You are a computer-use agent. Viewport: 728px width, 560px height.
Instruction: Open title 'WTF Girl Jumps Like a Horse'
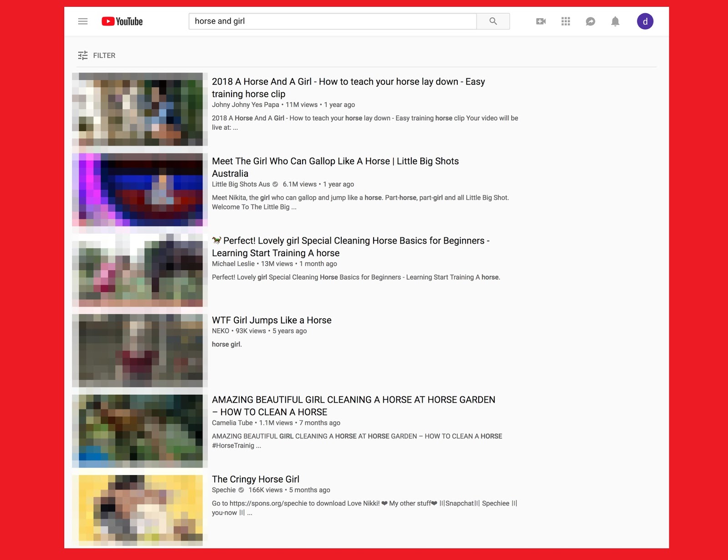click(x=272, y=320)
